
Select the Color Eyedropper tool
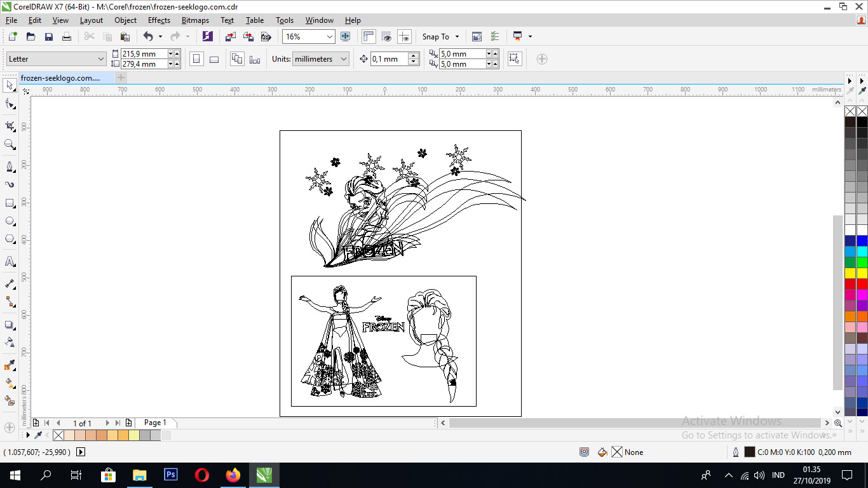point(10,365)
